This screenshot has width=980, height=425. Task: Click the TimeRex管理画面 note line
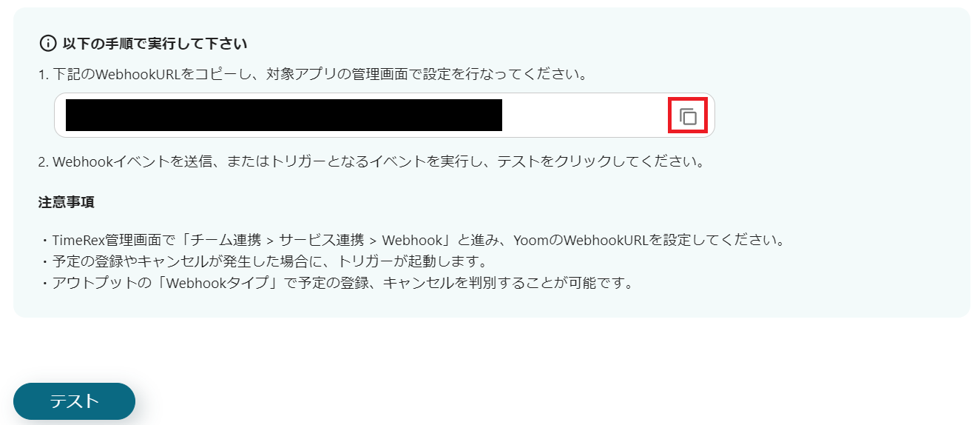pos(411,241)
